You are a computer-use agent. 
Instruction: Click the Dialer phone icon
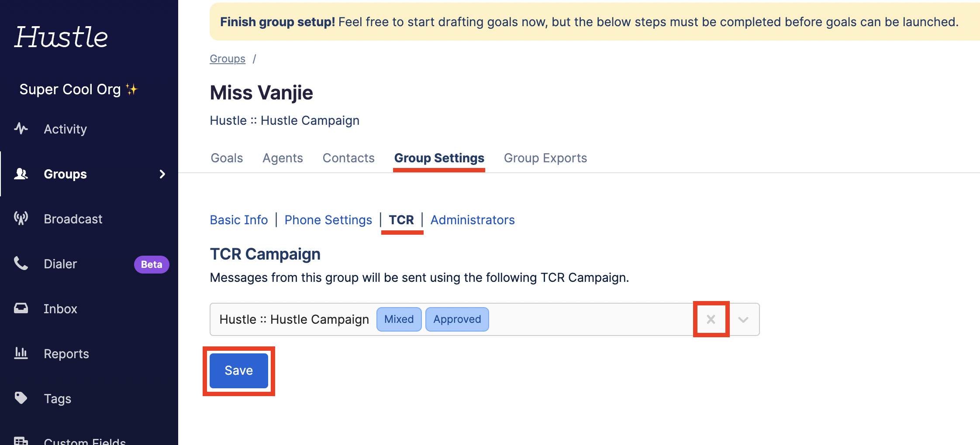pyautogui.click(x=21, y=264)
